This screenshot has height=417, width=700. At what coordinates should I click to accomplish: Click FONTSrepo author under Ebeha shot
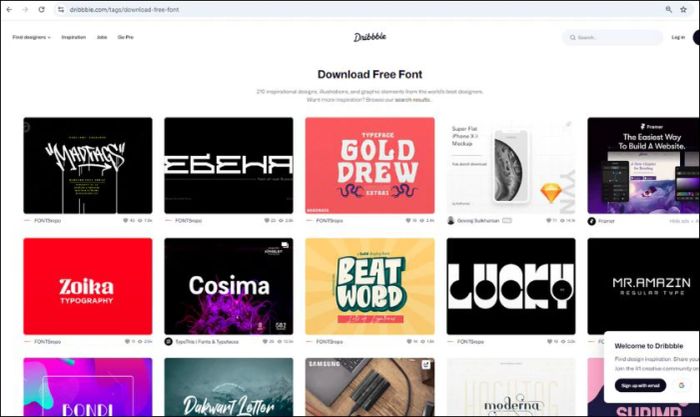(x=188, y=221)
